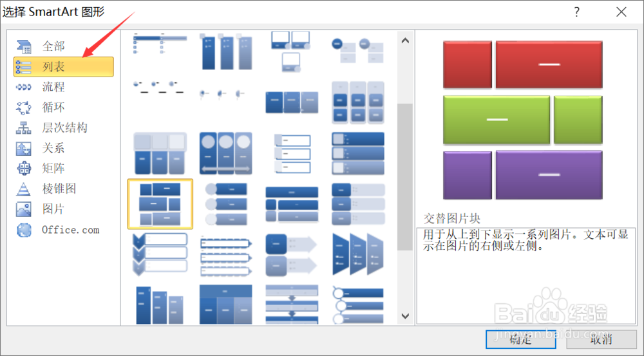Viewport: 644px width, 356px height.
Task: Select the 矩阵 category
Action: tap(64, 169)
